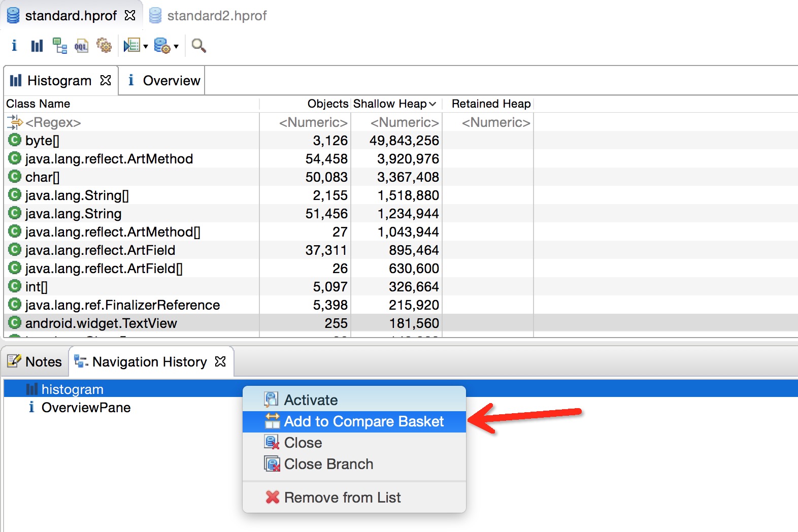The image size is (798, 532).
Task: Click the histogram toolbar icon
Action: 37,46
